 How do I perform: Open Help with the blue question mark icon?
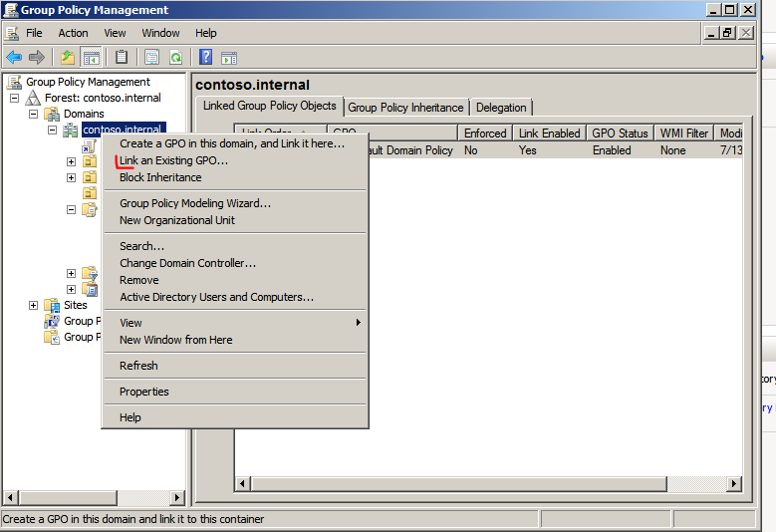pyautogui.click(x=205, y=57)
